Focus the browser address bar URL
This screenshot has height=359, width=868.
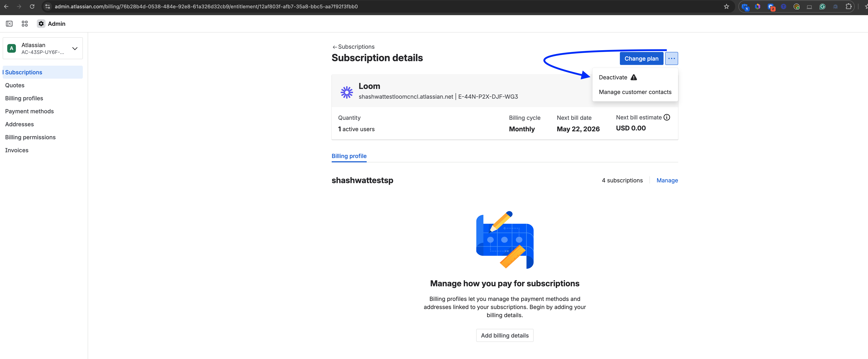click(x=206, y=6)
